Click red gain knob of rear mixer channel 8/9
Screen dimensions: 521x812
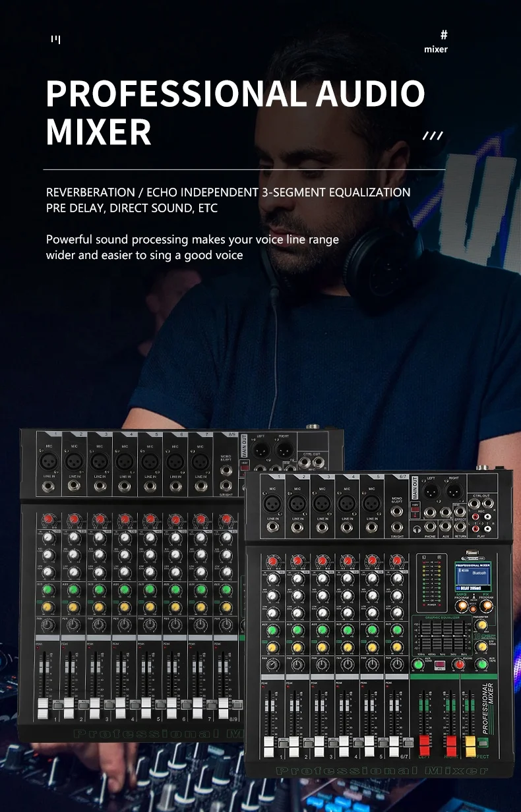coord(226,519)
